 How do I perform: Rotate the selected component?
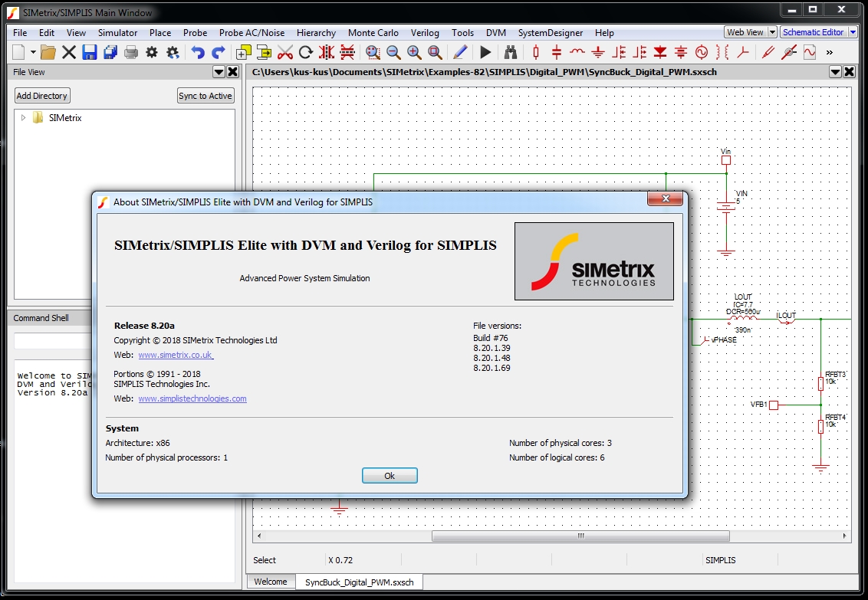tap(306, 53)
